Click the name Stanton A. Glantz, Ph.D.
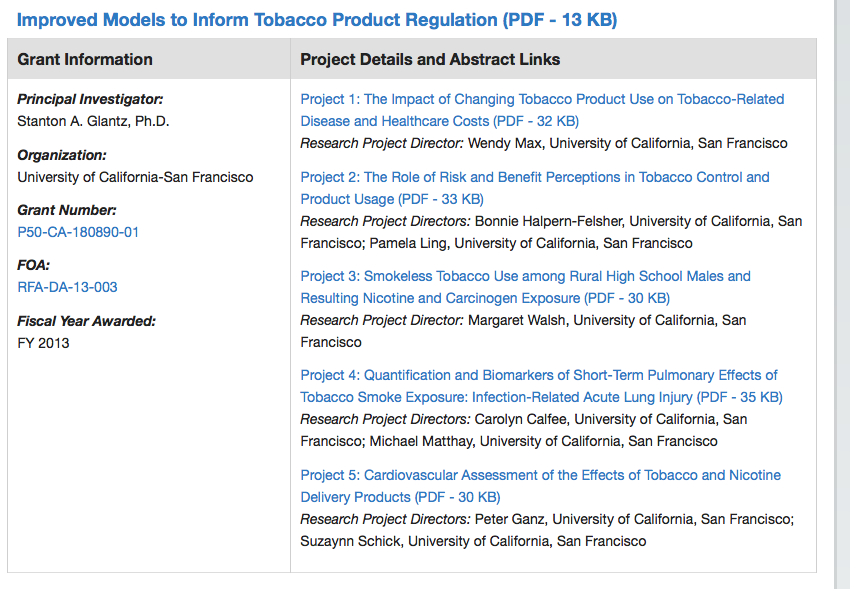 (x=94, y=122)
